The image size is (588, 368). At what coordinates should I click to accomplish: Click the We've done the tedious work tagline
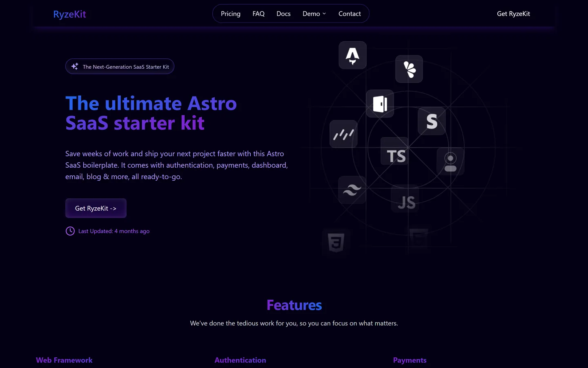click(x=294, y=323)
